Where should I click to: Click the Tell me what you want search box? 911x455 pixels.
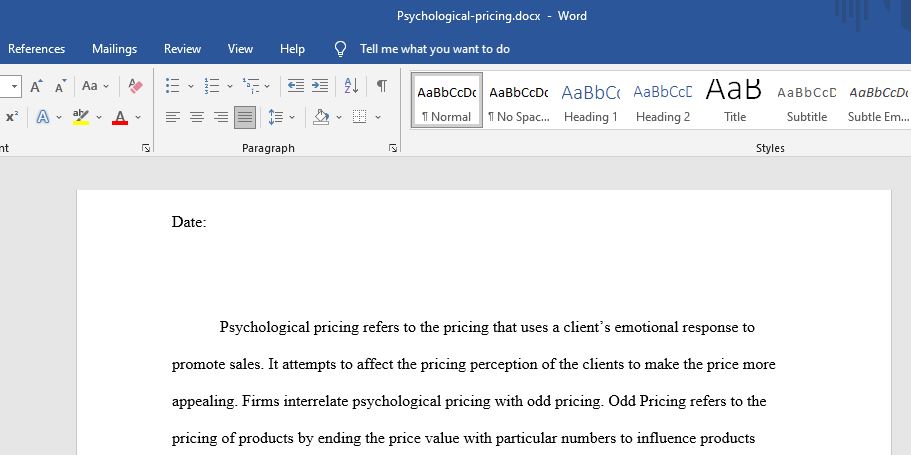click(435, 49)
